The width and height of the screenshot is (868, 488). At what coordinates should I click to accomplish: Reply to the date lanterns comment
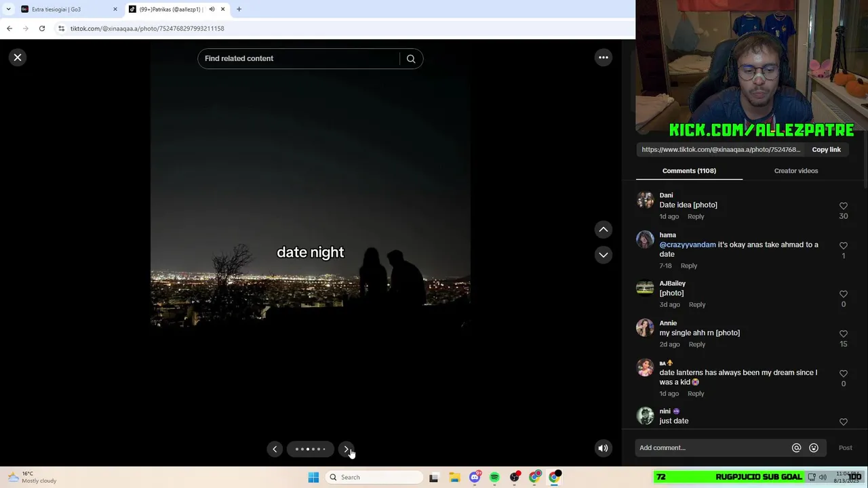tap(696, 394)
